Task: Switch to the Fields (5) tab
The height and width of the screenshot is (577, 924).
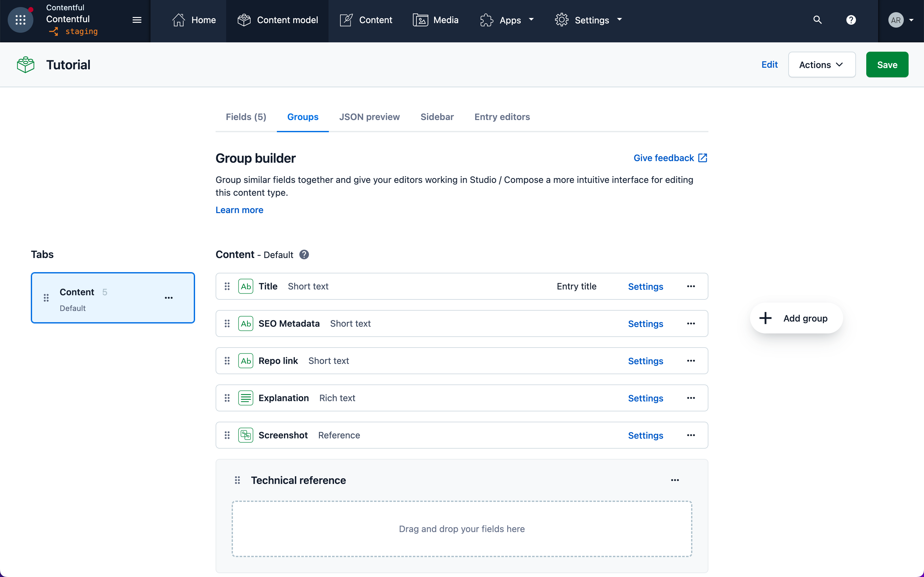Action: coord(246,117)
